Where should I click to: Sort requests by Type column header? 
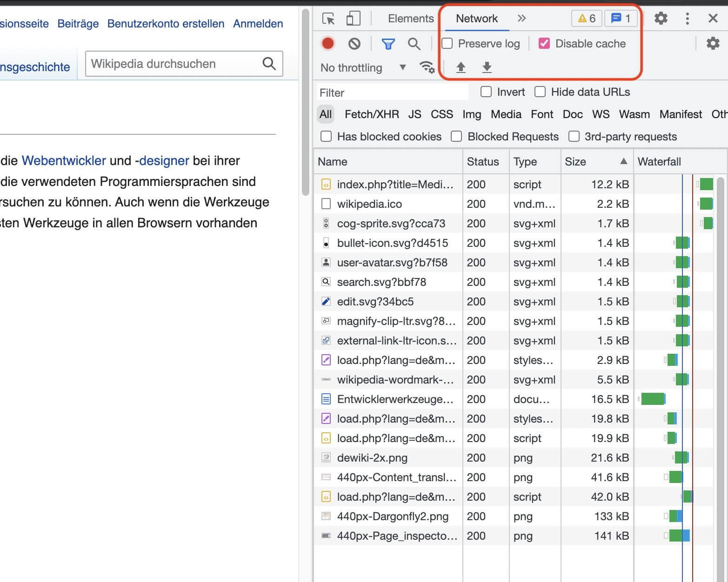coord(535,162)
